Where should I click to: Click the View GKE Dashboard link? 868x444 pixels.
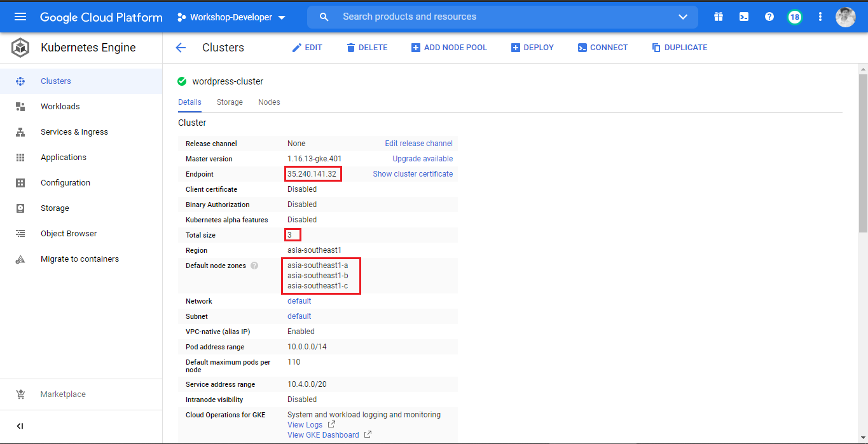(x=323, y=435)
